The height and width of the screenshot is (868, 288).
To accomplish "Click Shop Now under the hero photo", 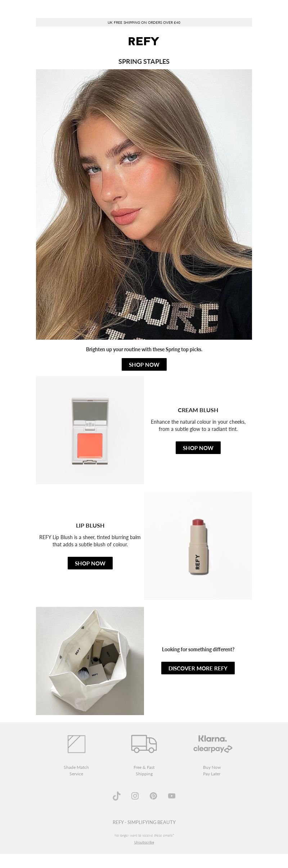I will pyautogui.click(x=144, y=365).
